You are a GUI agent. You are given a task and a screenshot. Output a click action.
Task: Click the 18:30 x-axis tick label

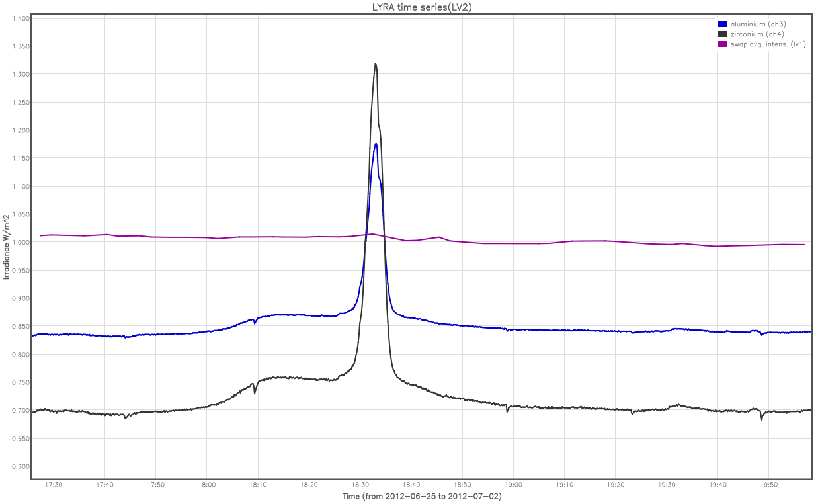point(360,485)
